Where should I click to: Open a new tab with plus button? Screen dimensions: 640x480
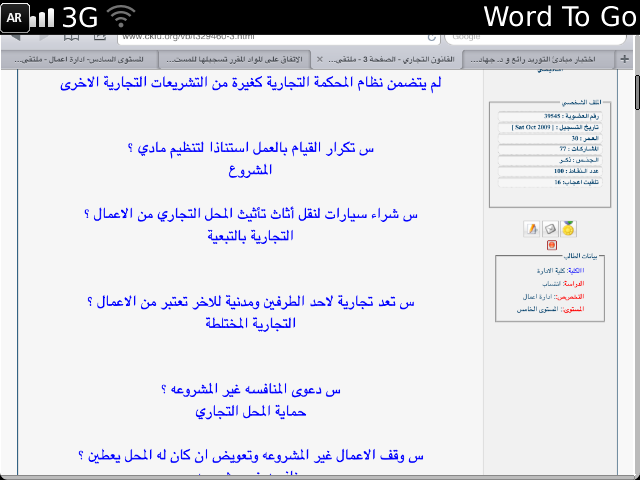pos(624,59)
